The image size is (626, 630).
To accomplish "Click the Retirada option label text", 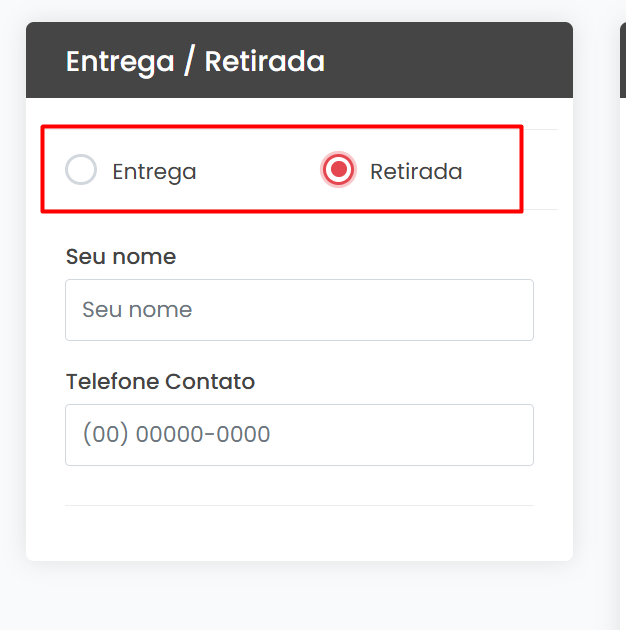I will (416, 172).
